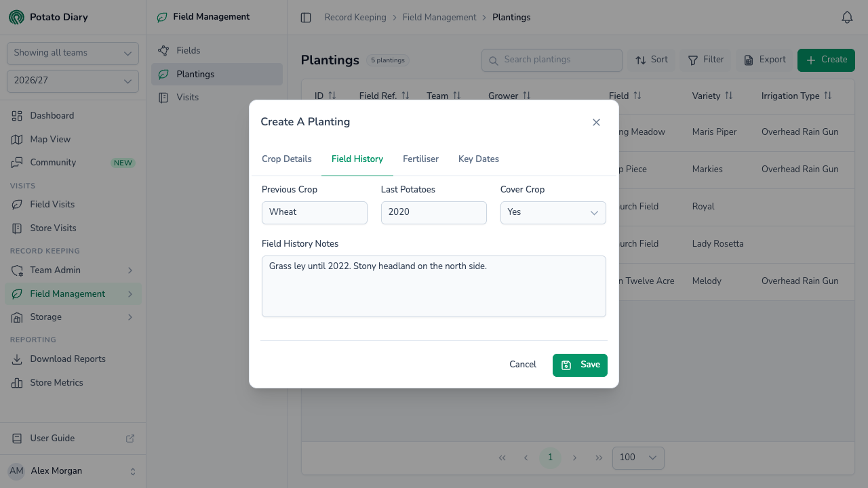Viewport: 868px width, 488px height.
Task: Open Download Reports page
Action: tap(73, 359)
